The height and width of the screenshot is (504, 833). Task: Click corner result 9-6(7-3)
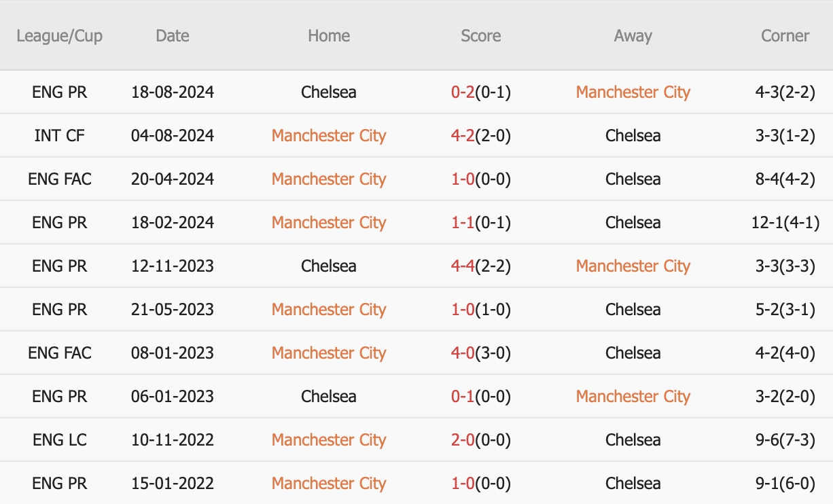(x=785, y=439)
